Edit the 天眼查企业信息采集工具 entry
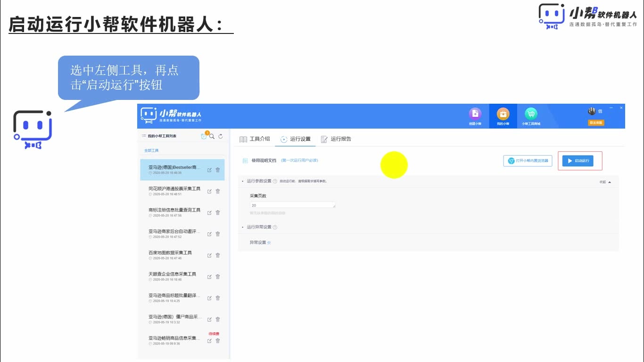 coord(209,277)
